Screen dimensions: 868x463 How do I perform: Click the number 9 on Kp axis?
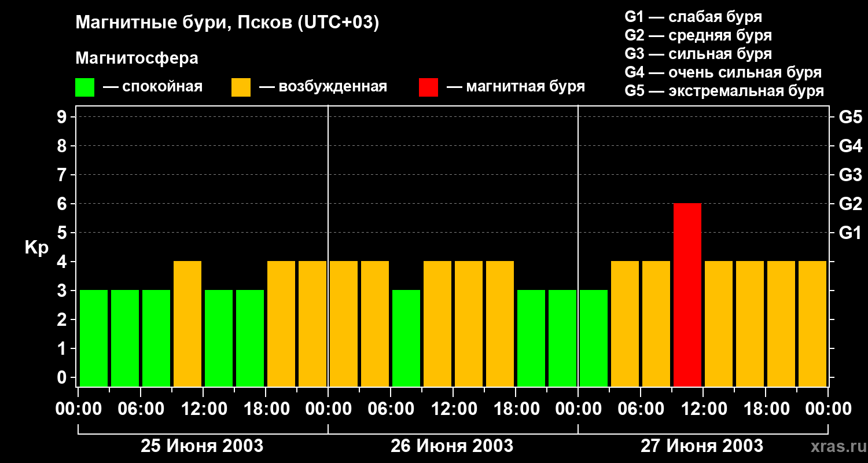[62, 117]
